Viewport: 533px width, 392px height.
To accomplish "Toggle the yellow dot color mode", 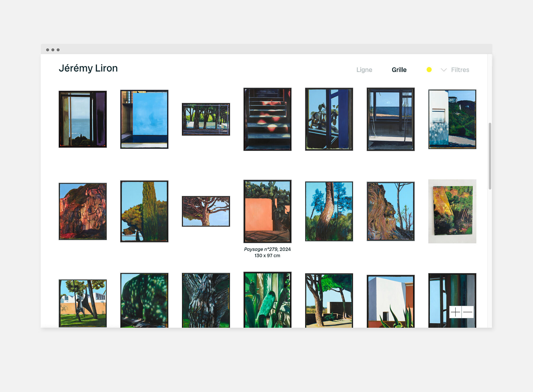I will click(x=429, y=70).
